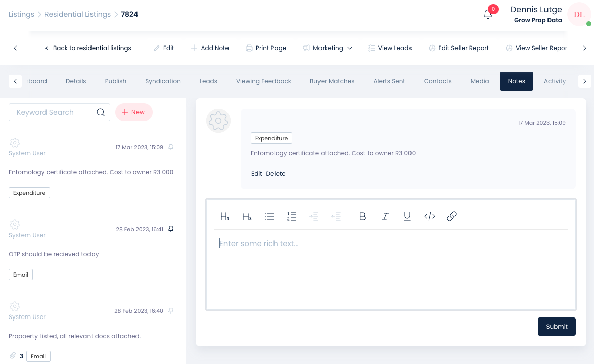Image resolution: width=594 pixels, height=364 pixels.
Task: Open the Activity tab
Action: [555, 81]
